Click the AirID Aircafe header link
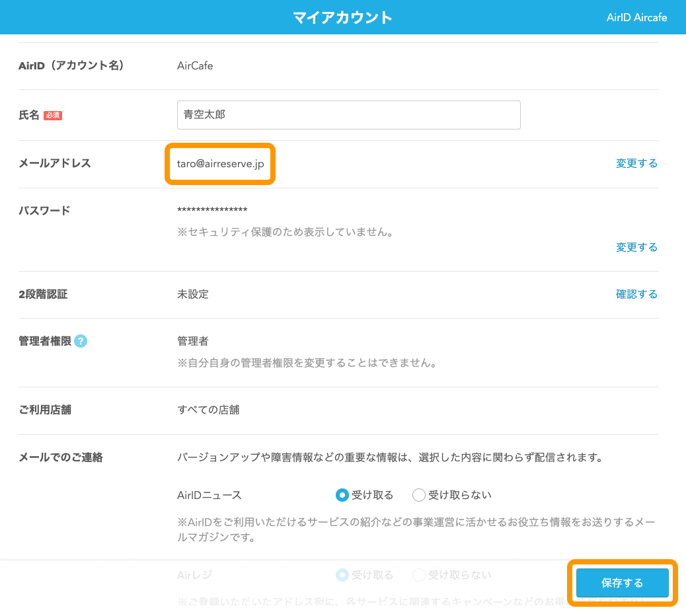This screenshot has width=686, height=616. tap(636, 17)
